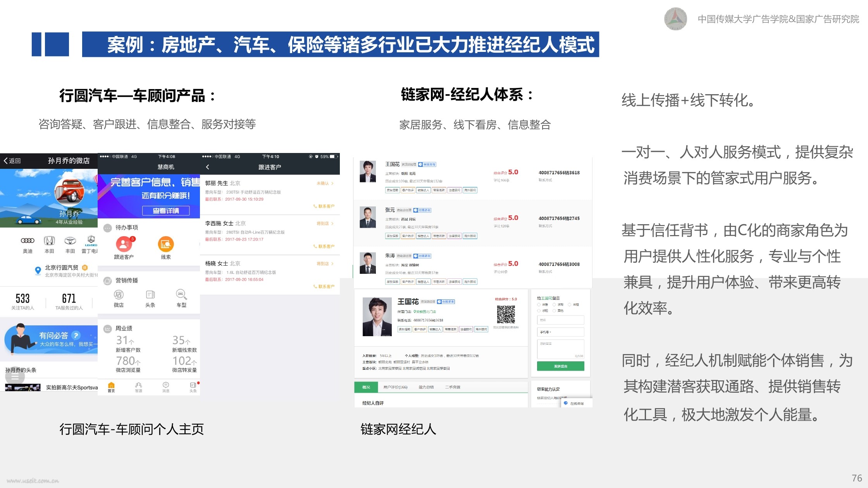Open the 有问必答 Q&A banner
The height and width of the screenshot is (488, 868).
tap(51, 340)
